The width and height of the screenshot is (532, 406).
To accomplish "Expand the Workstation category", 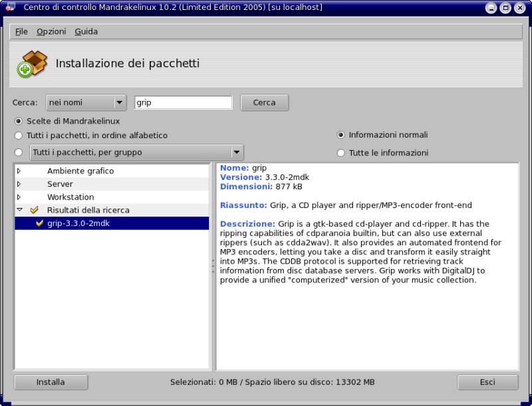I will click(19, 197).
